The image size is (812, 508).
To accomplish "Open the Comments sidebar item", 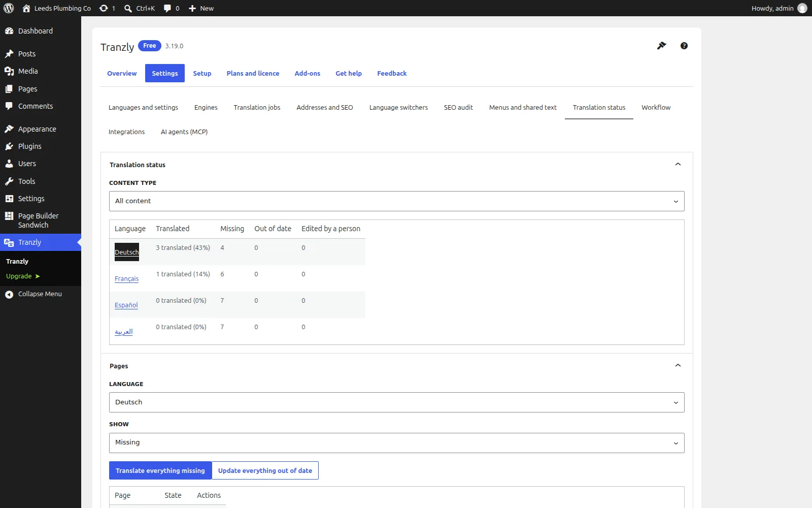I will pos(41,106).
